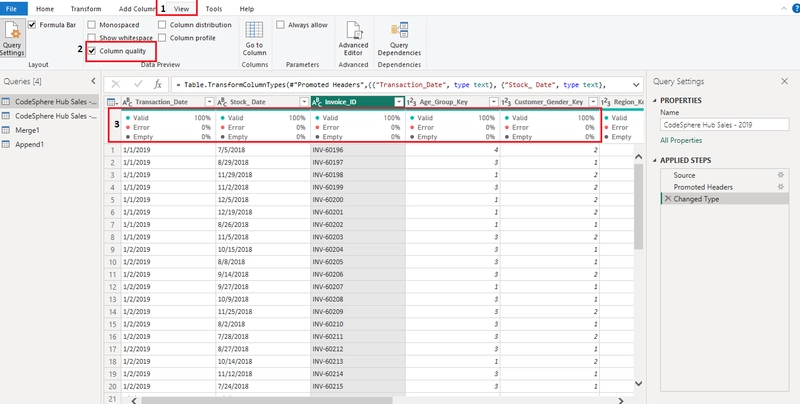Screen dimensions: 800x404
Task: Cancel formula edit with X icon
Action: (116, 84)
